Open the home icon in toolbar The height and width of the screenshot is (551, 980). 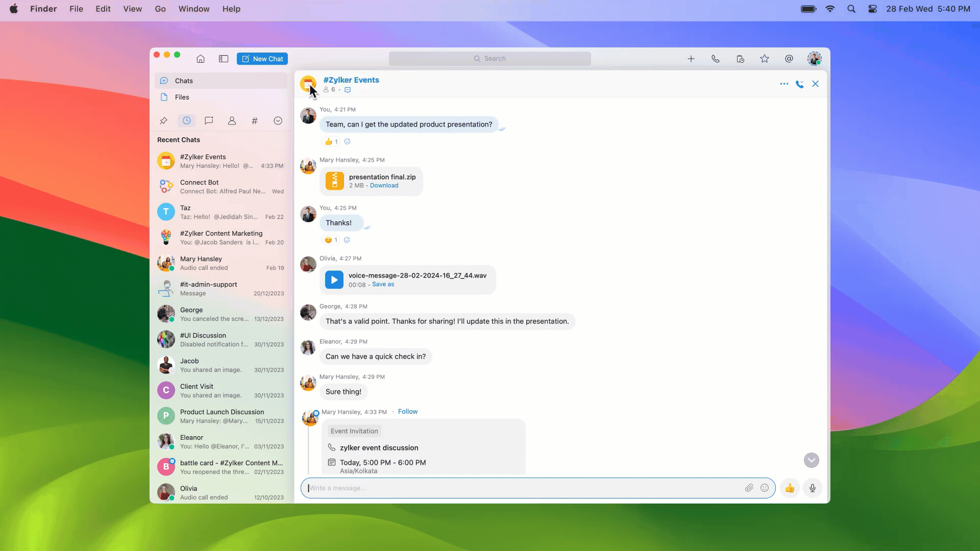point(201,59)
